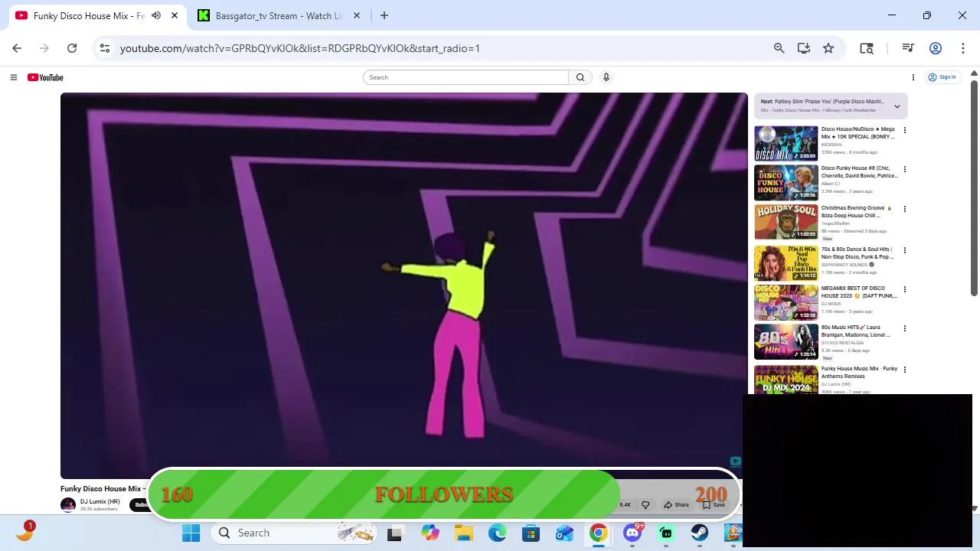Open the Disco Funky House #8 thumbnail
Image resolution: width=980 pixels, height=551 pixels.
(x=786, y=183)
